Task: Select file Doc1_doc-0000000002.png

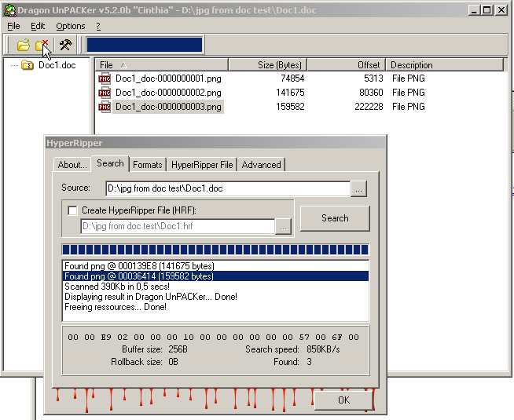Action: point(168,93)
